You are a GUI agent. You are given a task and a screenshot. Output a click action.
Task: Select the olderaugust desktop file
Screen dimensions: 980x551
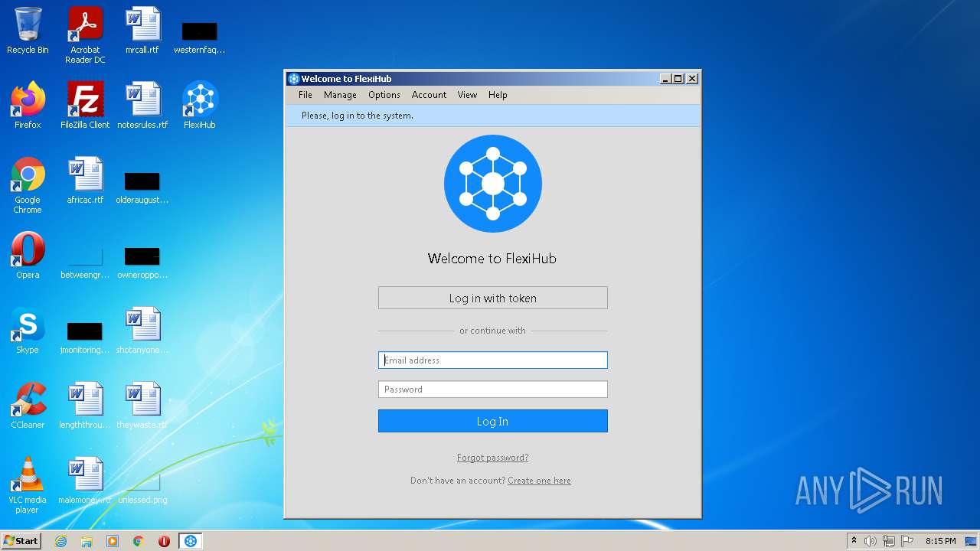coord(142,187)
